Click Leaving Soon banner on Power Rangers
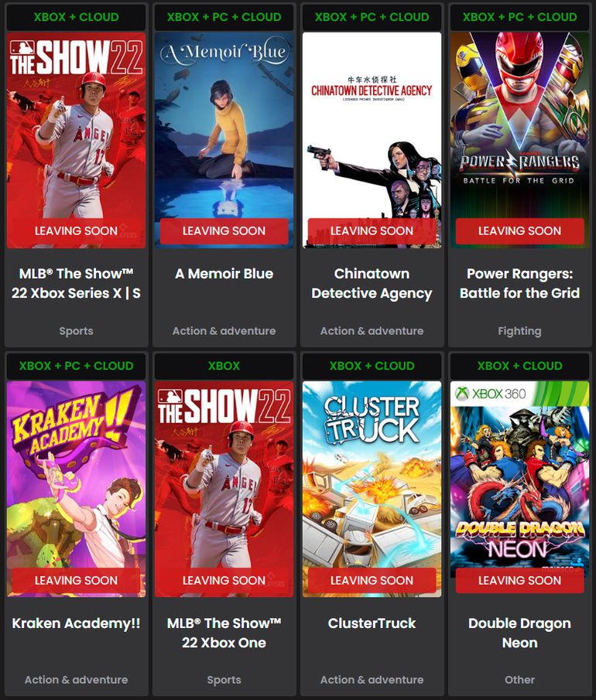Image resolution: width=596 pixels, height=700 pixels. (x=519, y=230)
